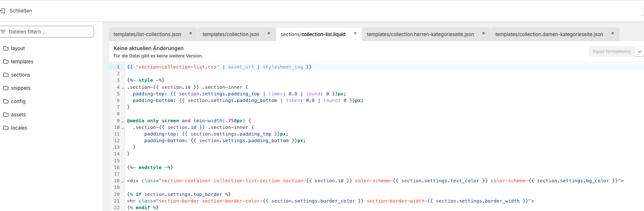Close the damen-kategorieseite.json tab
Image resolution: width=644 pixels, height=211 pixels.
(613, 34)
